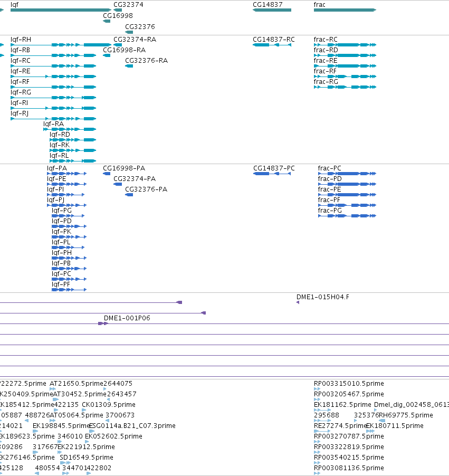
Task: Select the CG16998 gene feature
Action: pyautogui.click(x=107, y=21)
